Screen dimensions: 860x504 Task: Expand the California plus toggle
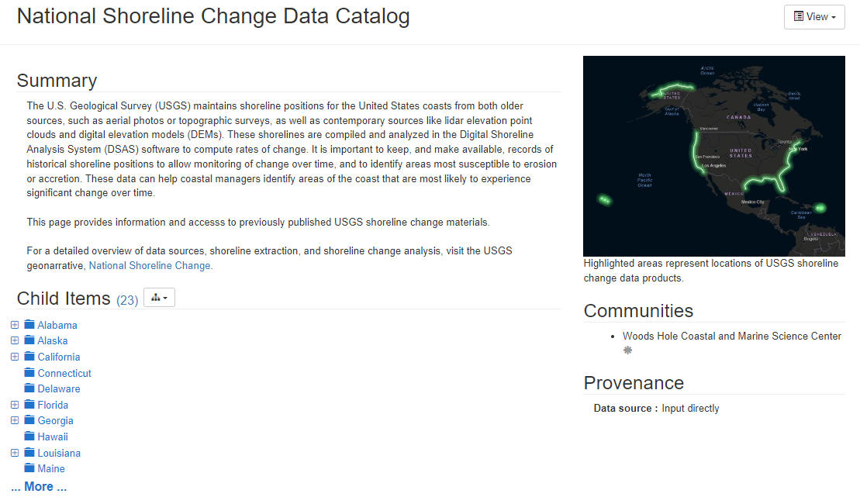(x=15, y=357)
